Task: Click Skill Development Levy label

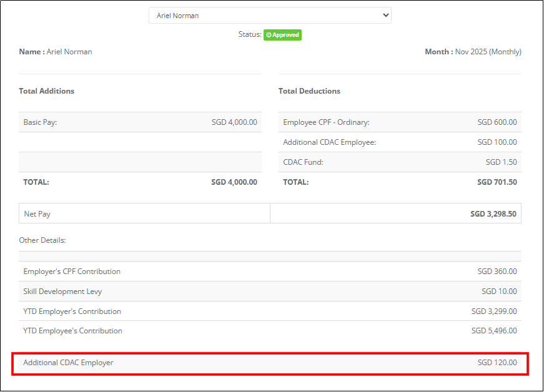Action: coord(62,292)
